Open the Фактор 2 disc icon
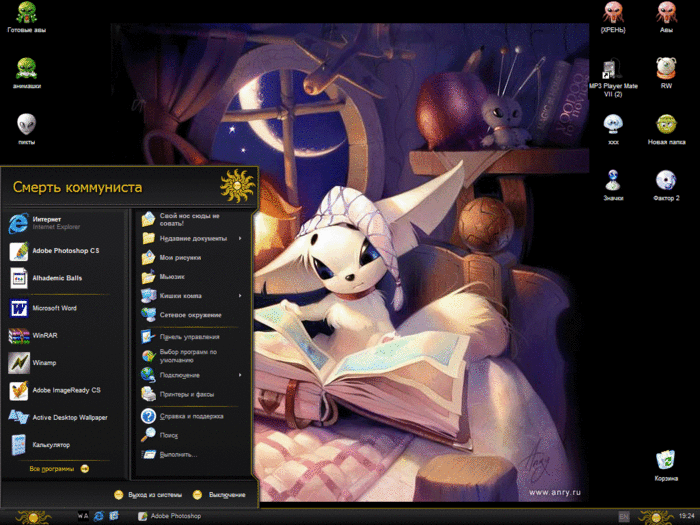Screen dimensions: 700x525 (x=666, y=185)
